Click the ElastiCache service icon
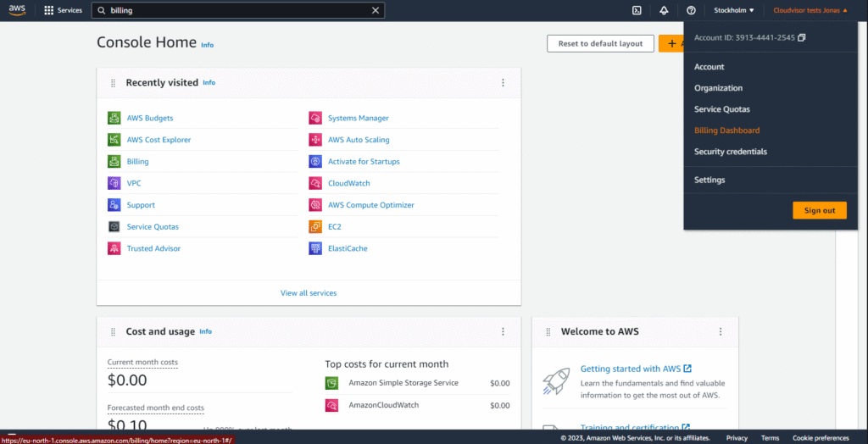868x444 pixels. pyautogui.click(x=315, y=248)
